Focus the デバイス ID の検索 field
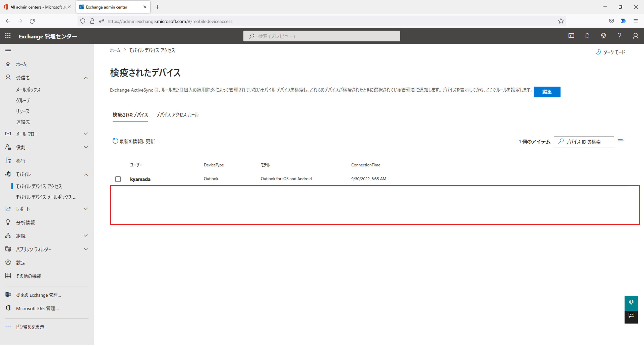Screen dimensions: 644x346 pos(584,142)
